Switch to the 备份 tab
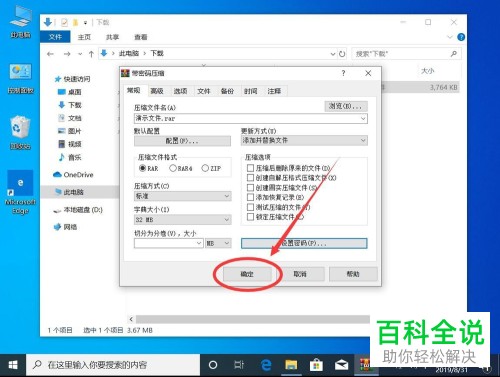Image resolution: width=500 pixels, height=377 pixels. click(x=227, y=91)
